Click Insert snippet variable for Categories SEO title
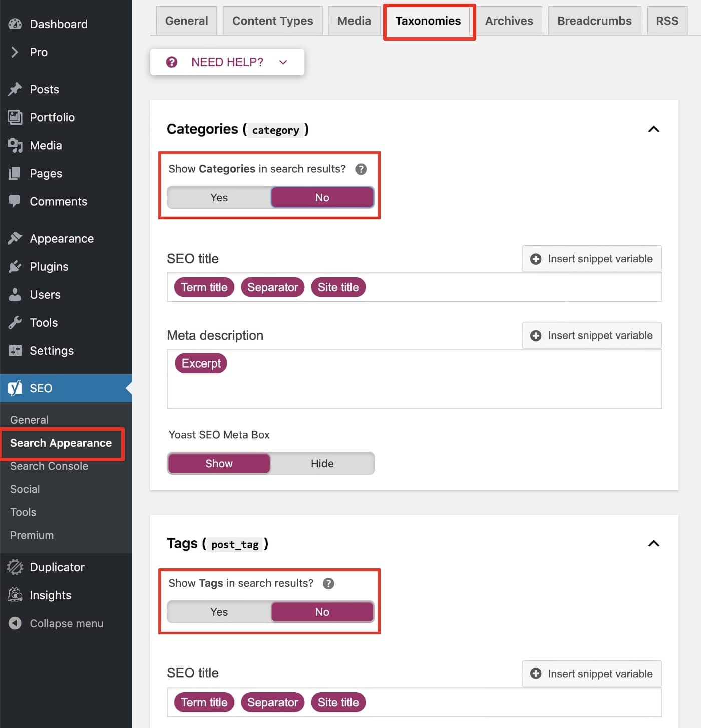Image resolution: width=701 pixels, height=728 pixels. tap(592, 259)
